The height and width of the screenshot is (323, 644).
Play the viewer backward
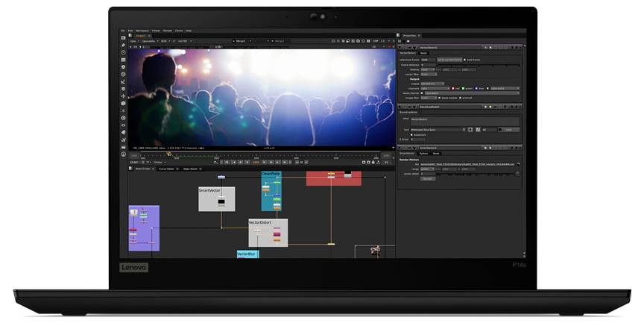tap(247, 162)
